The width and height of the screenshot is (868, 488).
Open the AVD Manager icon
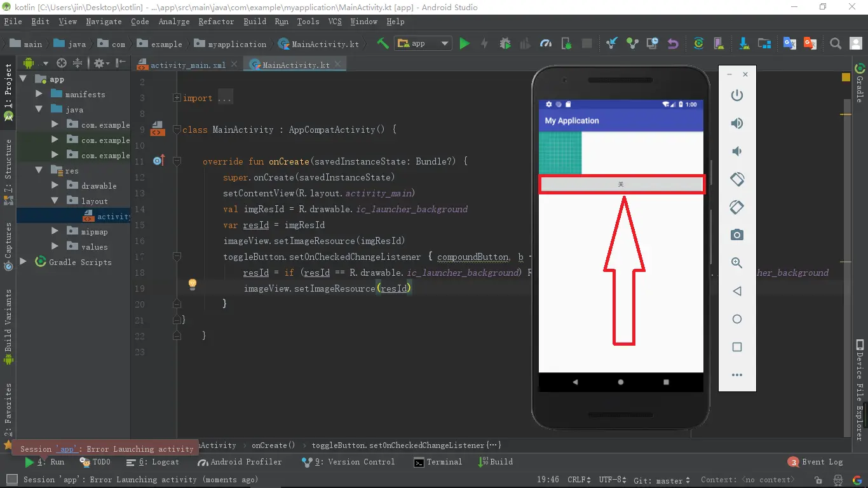click(x=719, y=43)
